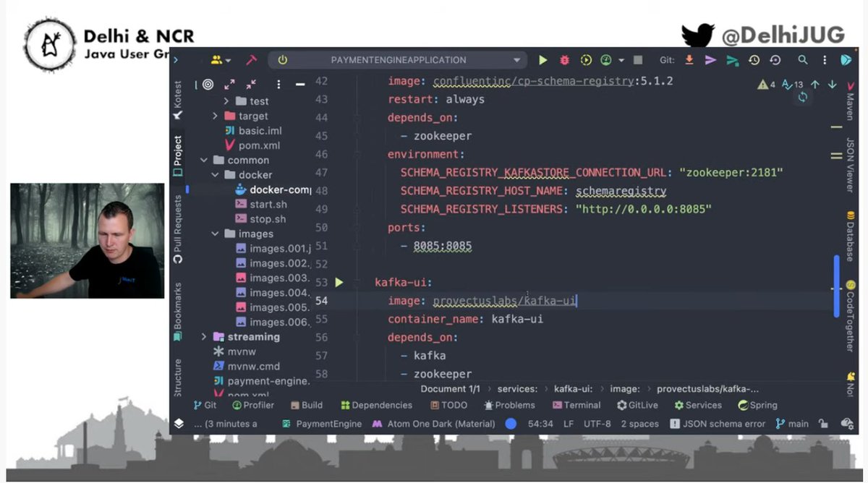Viewport: 868px width, 483px height.
Task: Open the JSON Viewer side tab
Action: coord(850,166)
